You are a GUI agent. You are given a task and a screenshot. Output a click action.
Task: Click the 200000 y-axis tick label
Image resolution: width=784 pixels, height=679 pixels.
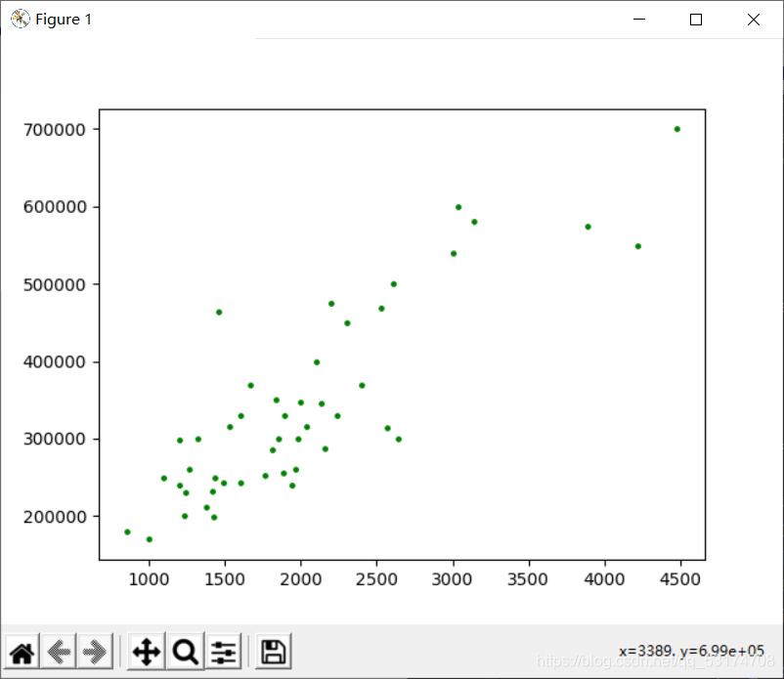(x=55, y=517)
